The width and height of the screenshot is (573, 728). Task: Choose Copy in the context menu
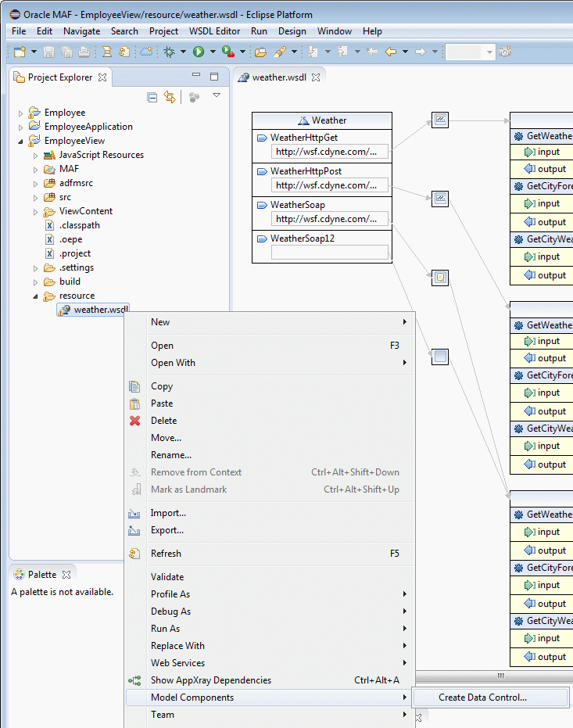pos(270,386)
